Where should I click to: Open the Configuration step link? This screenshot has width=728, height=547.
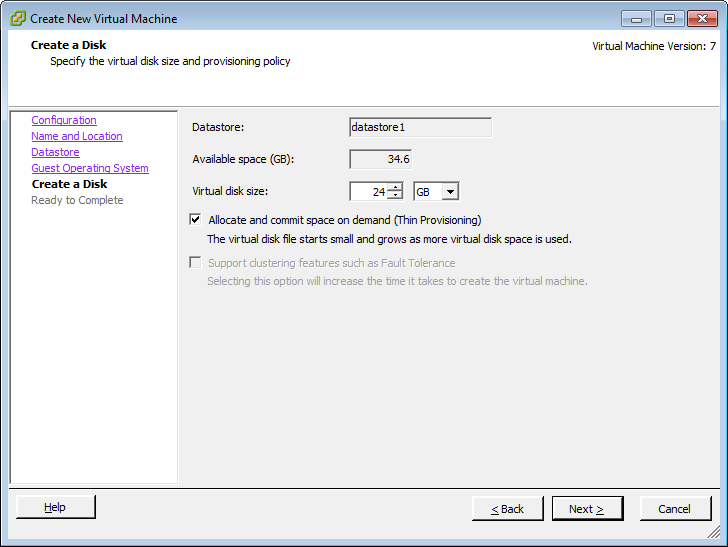click(64, 120)
